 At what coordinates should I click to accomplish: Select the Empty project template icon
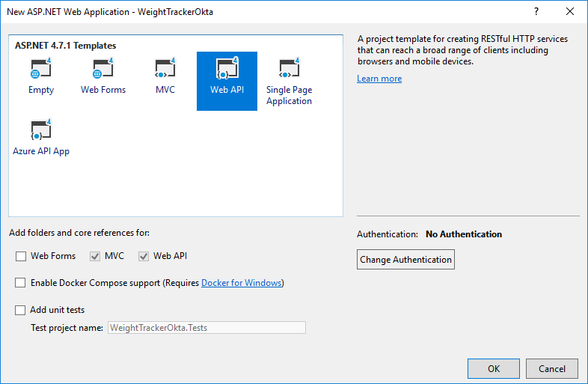[x=40, y=70]
